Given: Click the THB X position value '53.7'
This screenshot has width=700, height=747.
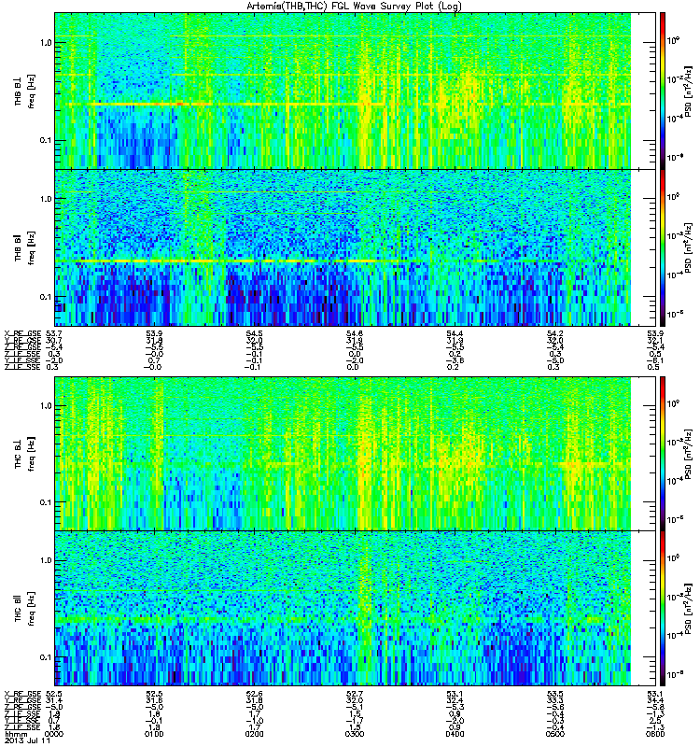Looking at the screenshot, I should coord(54,333).
